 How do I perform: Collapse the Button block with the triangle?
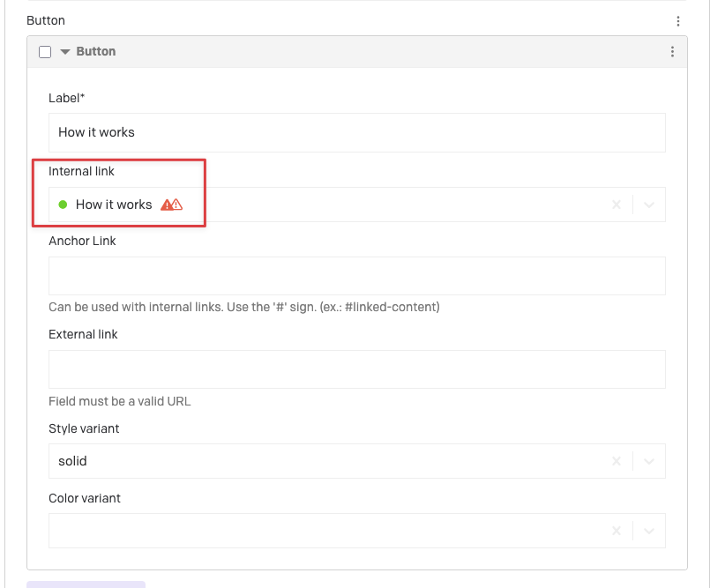click(65, 52)
